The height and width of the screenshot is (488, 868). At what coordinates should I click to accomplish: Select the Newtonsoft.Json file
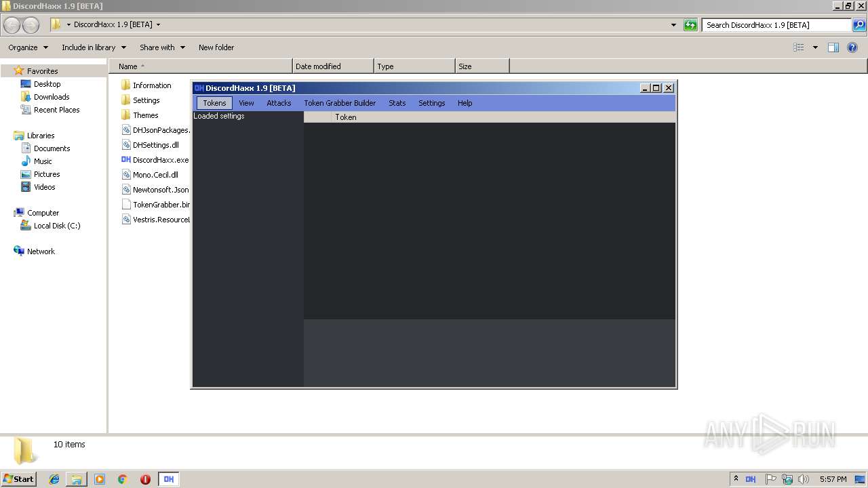tap(155, 190)
